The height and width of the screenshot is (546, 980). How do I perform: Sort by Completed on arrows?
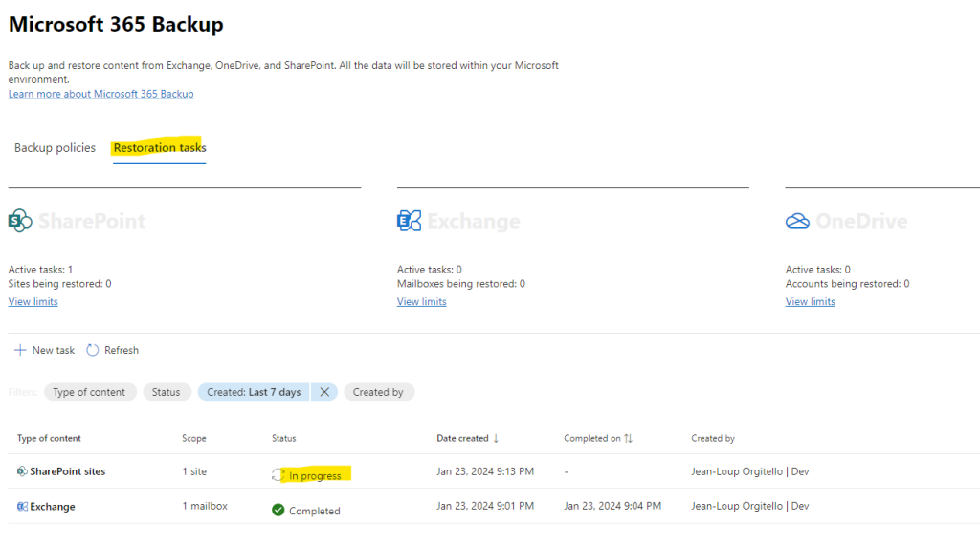click(x=628, y=438)
